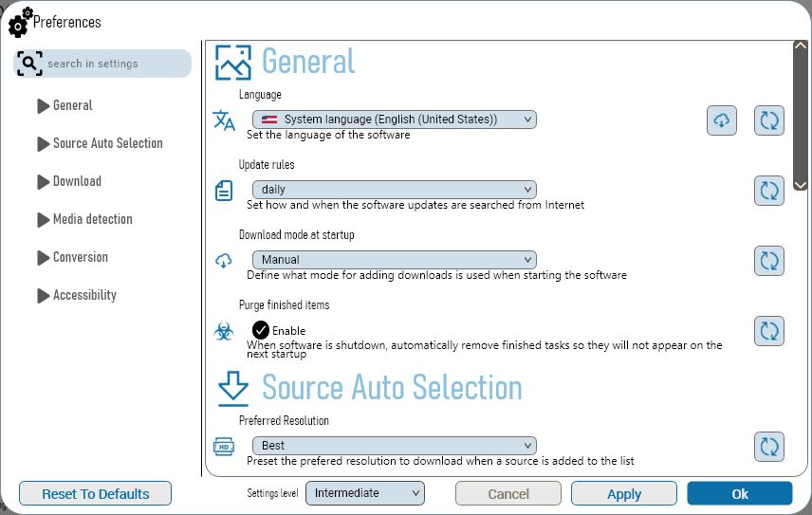The width and height of the screenshot is (812, 515).
Task: Reset Download mode at startup setting
Action: pyautogui.click(x=769, y=261)
